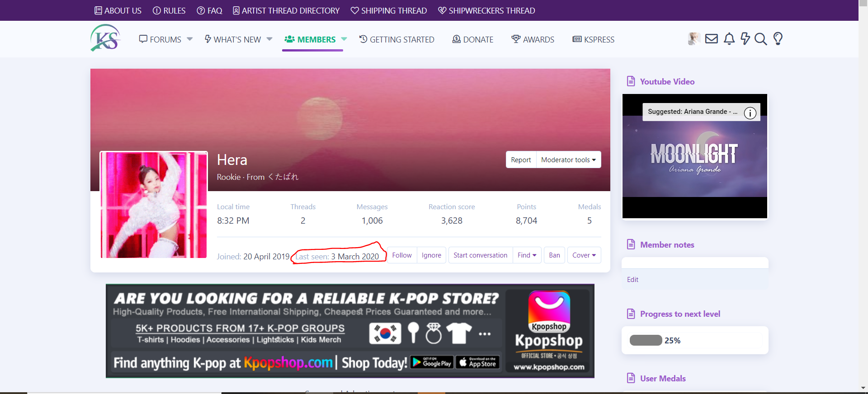Screen dimensions: 868x394
Task: Open the Getting Started page
Action: pyautogui.click(x=396, y=39)
